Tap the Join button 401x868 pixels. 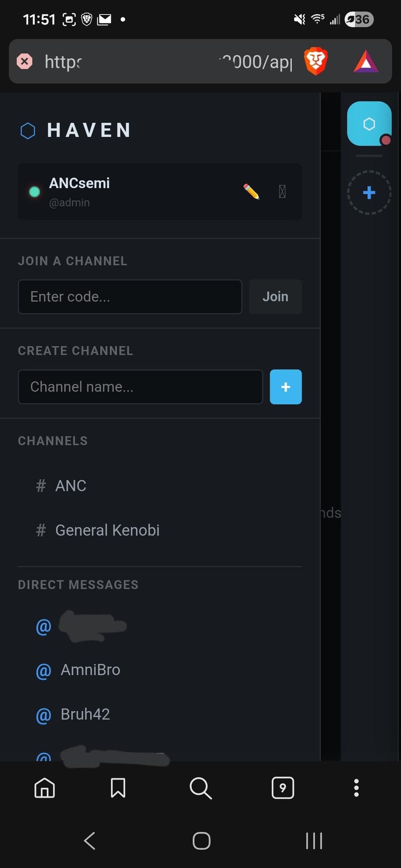point(275,297)
